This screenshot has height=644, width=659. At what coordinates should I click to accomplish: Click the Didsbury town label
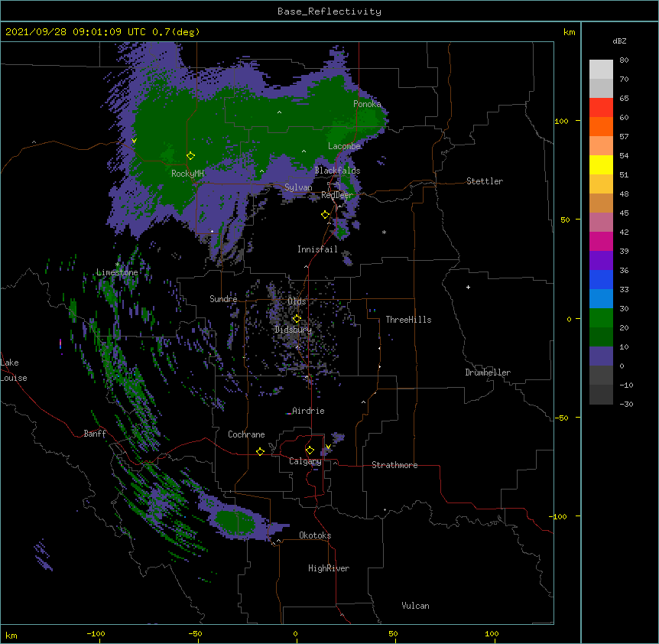[x=294, y=330]
